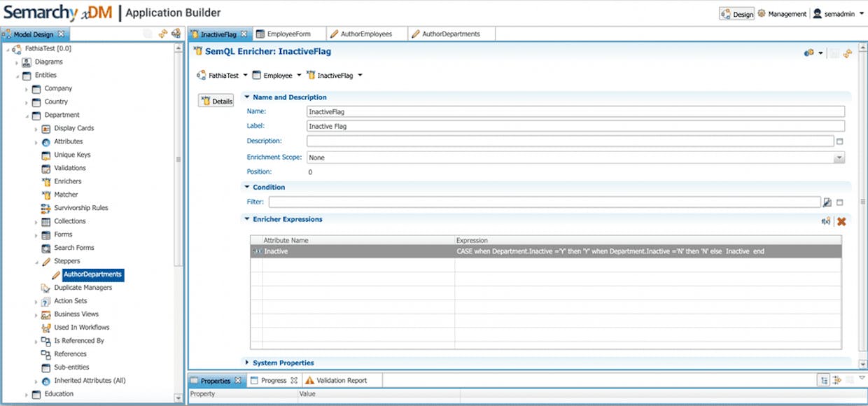Select the Country entity
Screen dimensions: 868x406
pyautogui.click(x=56, y=101)
